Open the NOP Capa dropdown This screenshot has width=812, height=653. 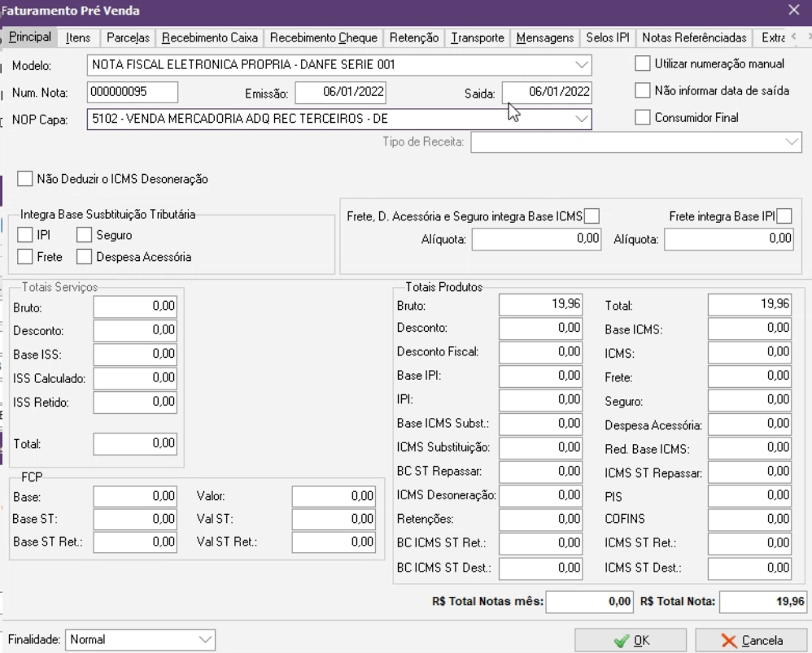pyautogui.click(x=582, y=119)
